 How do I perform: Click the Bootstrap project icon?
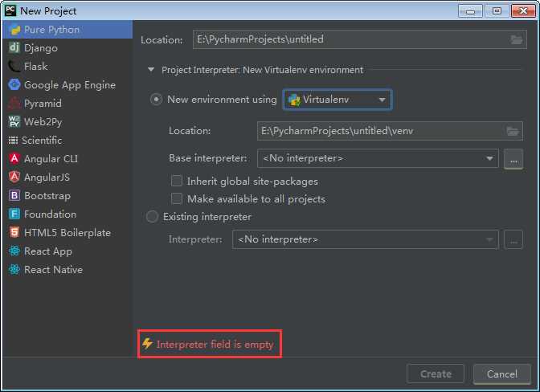tap(14, 195)
